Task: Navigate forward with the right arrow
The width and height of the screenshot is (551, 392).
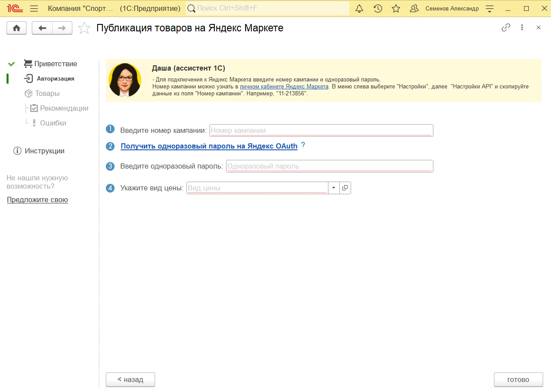Action: point(62,28)
